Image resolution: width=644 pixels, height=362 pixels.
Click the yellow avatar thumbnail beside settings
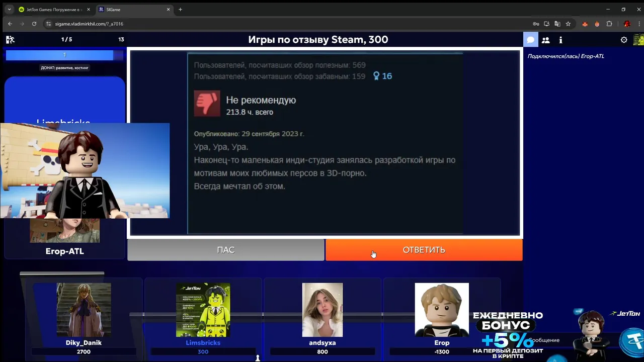[638, 40]
